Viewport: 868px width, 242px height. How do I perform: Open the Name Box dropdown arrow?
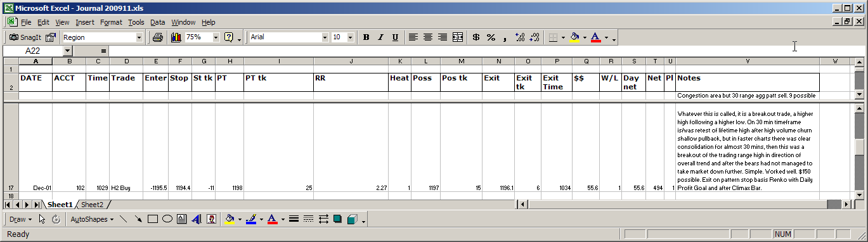(x=68, y=51)
